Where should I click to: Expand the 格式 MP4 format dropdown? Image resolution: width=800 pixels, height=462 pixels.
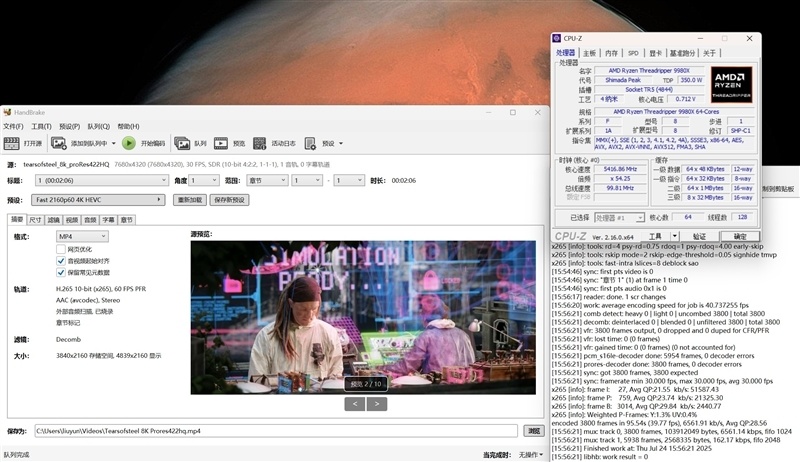(x=81, y=236)
